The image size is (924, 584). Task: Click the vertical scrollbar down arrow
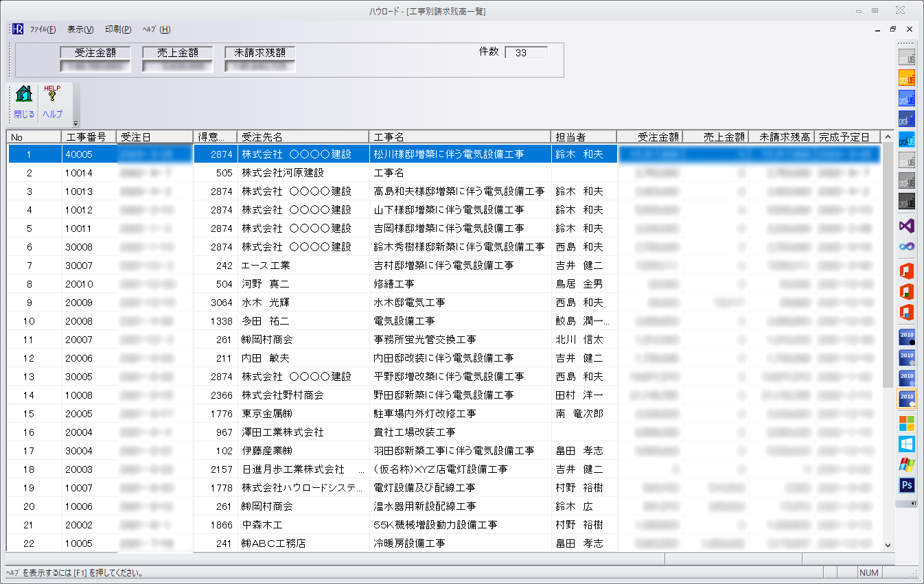pyautogui.click(x=888, y=545)
